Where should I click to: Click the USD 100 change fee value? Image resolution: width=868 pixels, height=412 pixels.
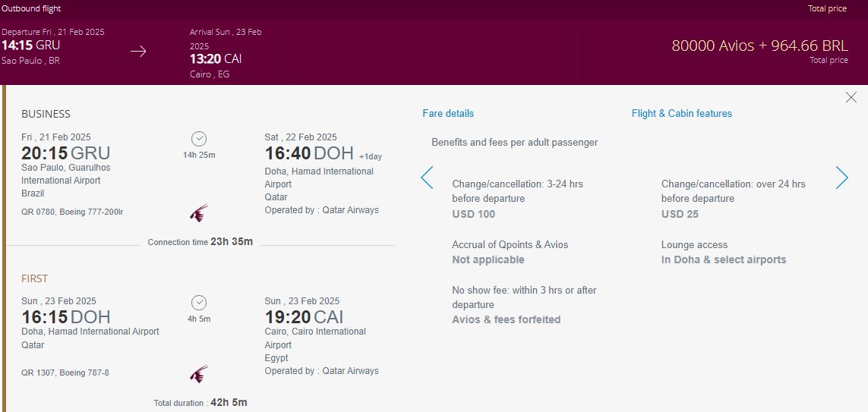(x=474, y=214)
